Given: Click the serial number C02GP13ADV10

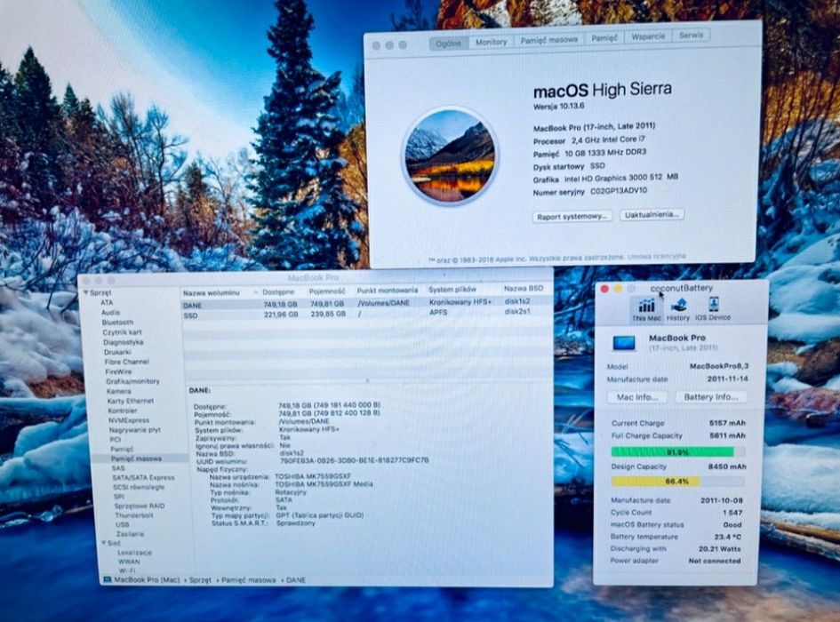Looking at the screenshot, I should [x=619, y=191].
